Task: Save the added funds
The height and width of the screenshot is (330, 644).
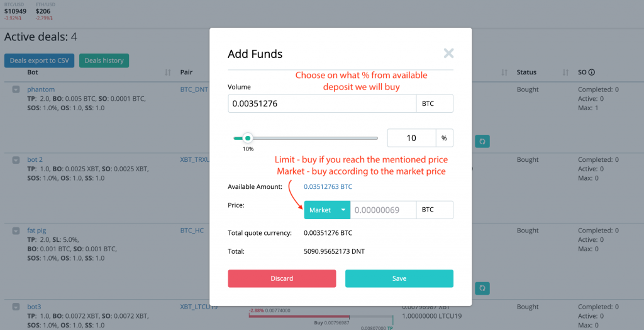Action: click(x=399, y=278)
